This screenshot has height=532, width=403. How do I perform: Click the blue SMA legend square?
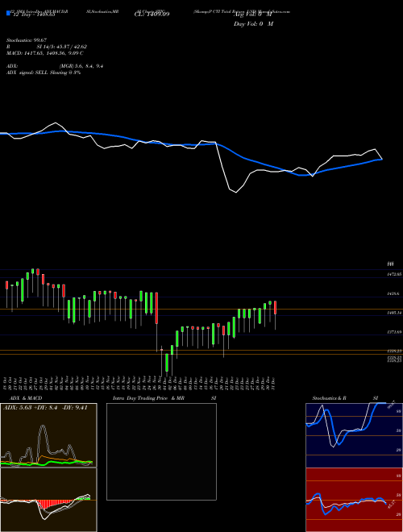8,13
